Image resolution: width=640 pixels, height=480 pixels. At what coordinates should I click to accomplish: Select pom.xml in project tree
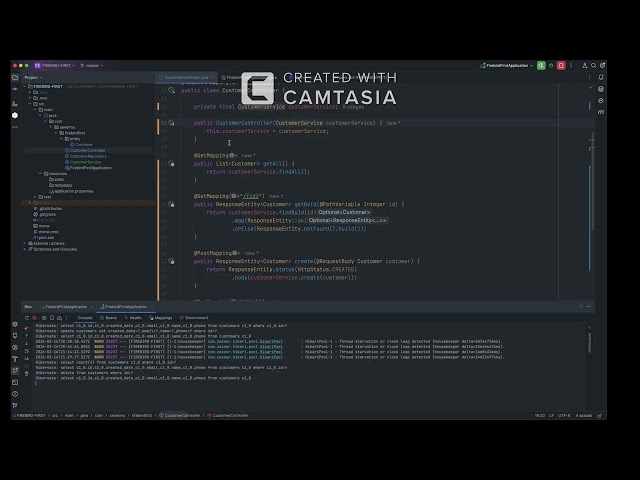(x=46, y=238)
